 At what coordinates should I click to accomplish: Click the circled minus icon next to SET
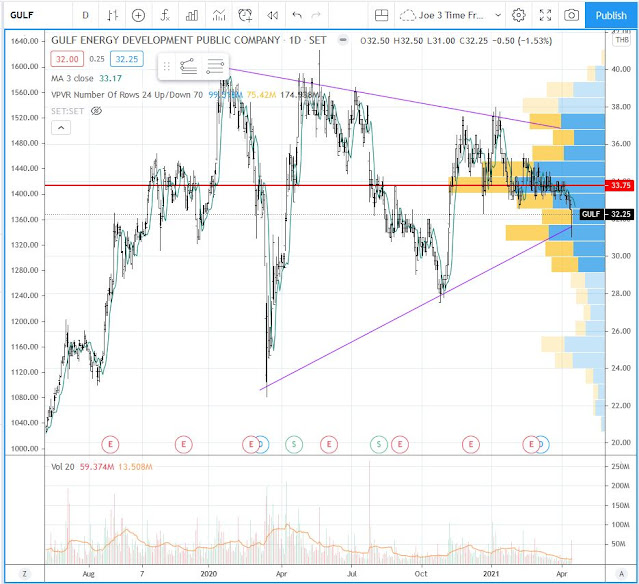point(344,40)
